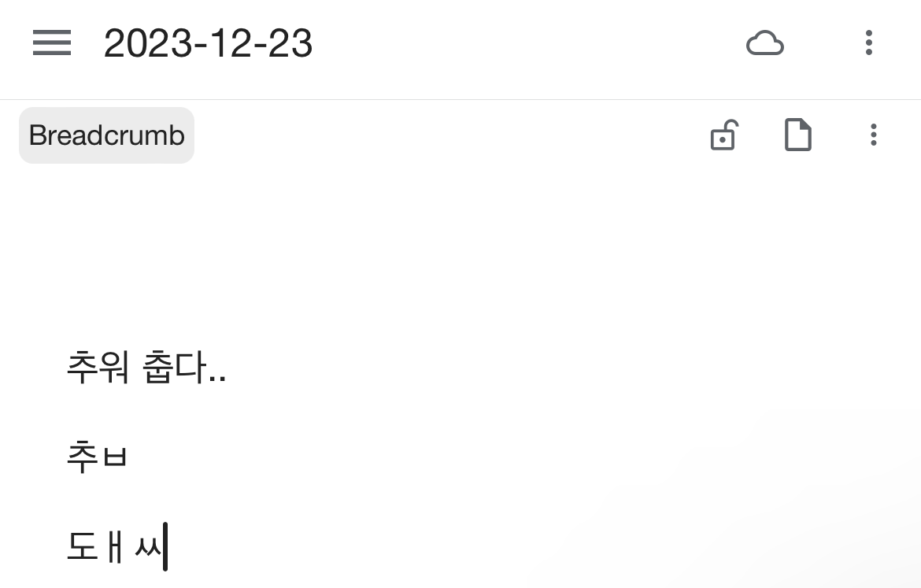
Task: Click the second text line "추ㅂ"
Action: [x=97, y=457]
